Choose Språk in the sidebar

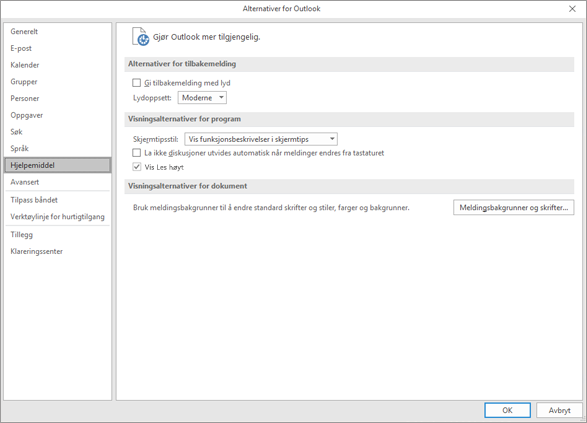(58, 148)
